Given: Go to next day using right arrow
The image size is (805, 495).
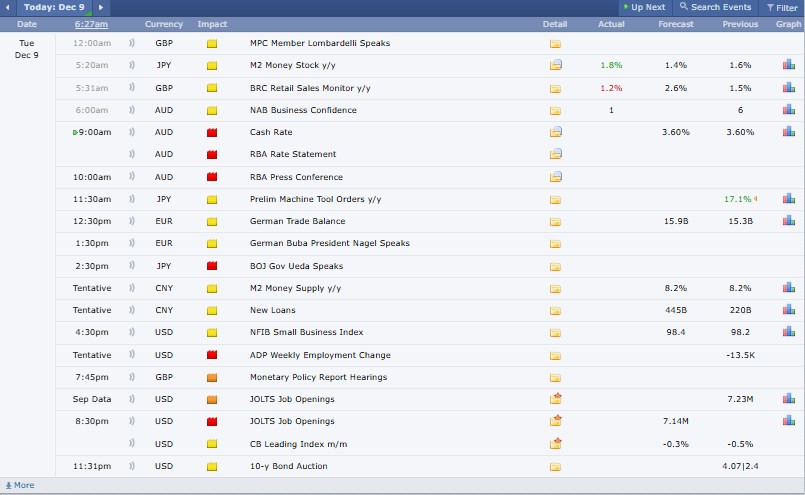Looking at the screenshot, I should click(101, 7).
